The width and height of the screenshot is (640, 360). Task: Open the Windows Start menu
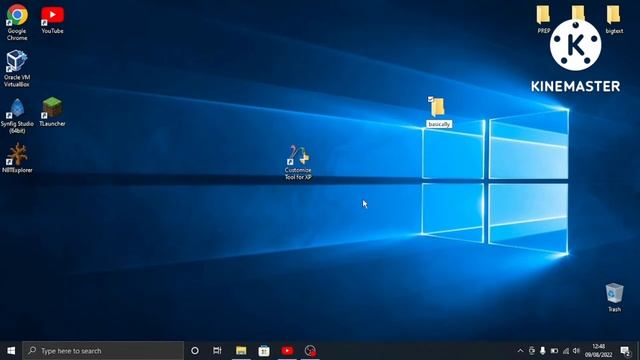point(11,351)
